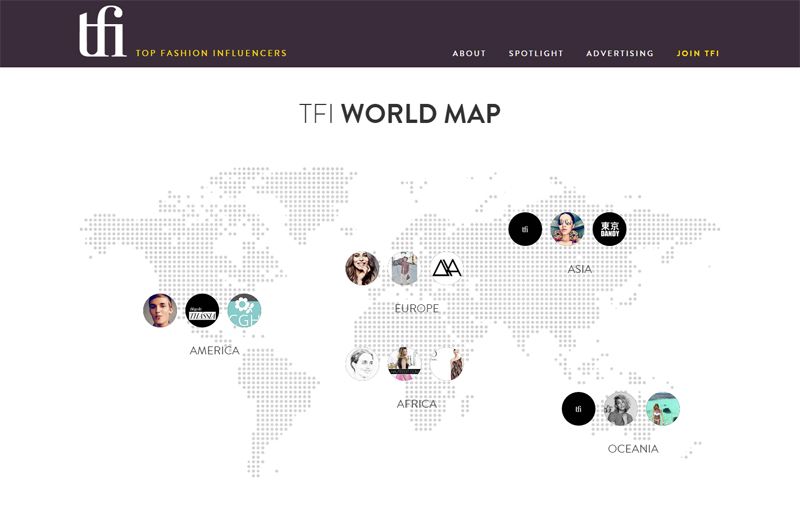Open young man avatar in America
This screenshot has width=800, height=511.
[160, 310]
